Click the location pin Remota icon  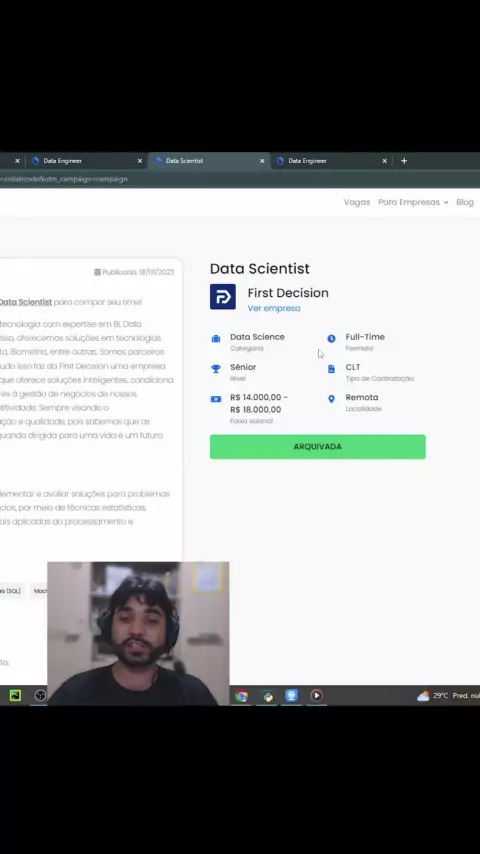(331, 399)
